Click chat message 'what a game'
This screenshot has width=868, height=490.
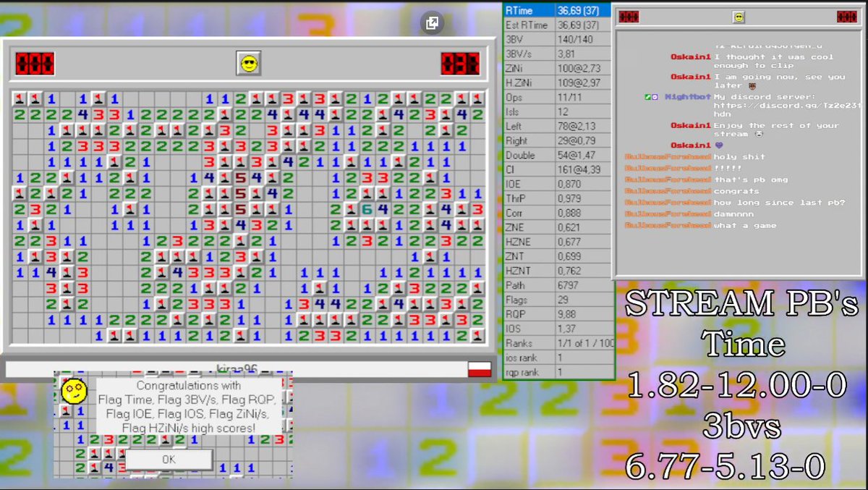(x=744, y=226)
